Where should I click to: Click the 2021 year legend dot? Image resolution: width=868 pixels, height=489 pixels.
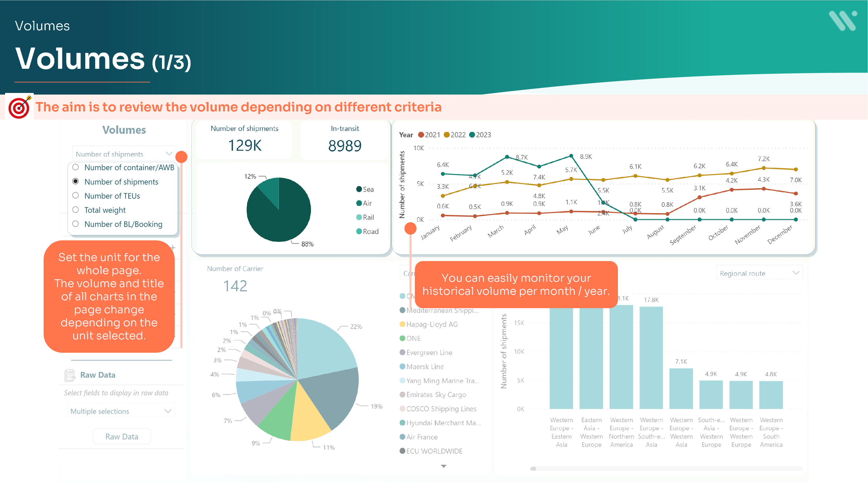(421, 135)
